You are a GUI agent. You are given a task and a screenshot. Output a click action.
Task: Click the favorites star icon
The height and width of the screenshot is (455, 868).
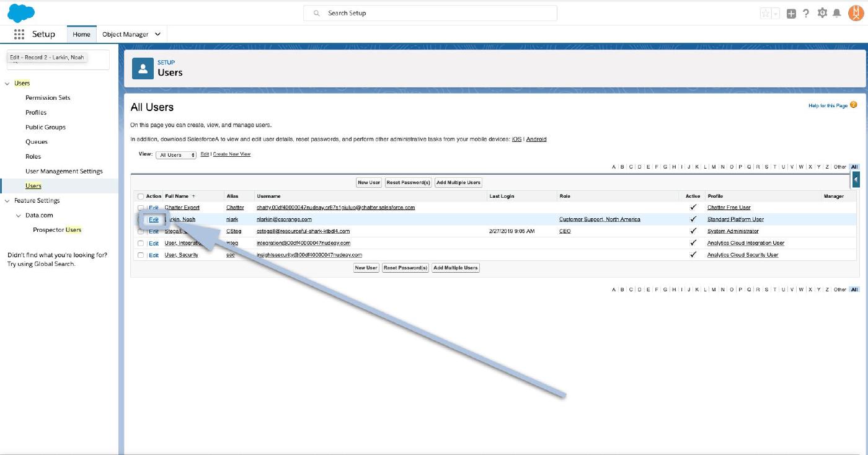(x=766, y=14)
